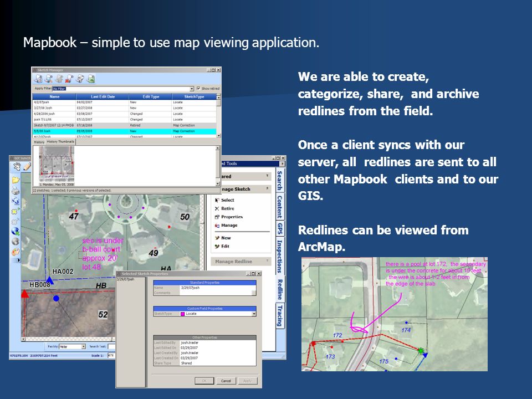
Task: Open the Facility dropdown
Action: [84, 346]
